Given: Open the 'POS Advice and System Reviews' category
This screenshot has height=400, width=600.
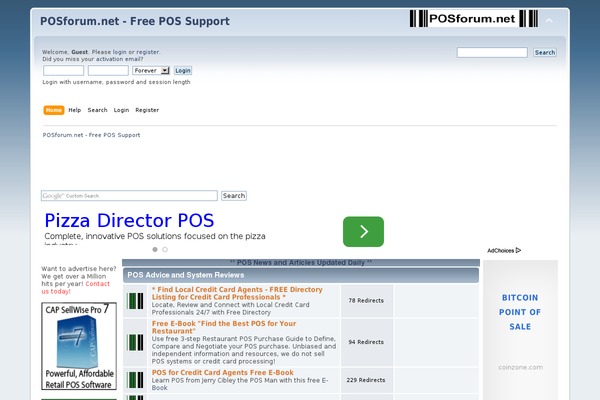Looking at the screenshot, I should 186,275.
